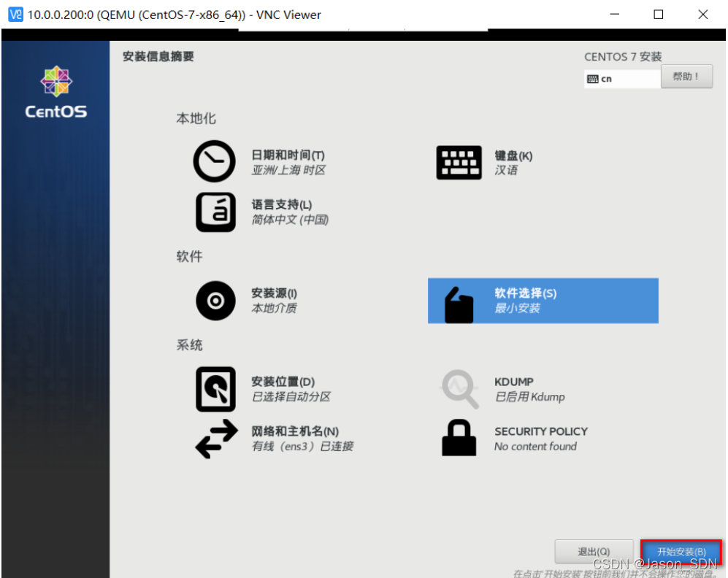Click the network arrows icon

pyautogui.click(x=216, y=439)
